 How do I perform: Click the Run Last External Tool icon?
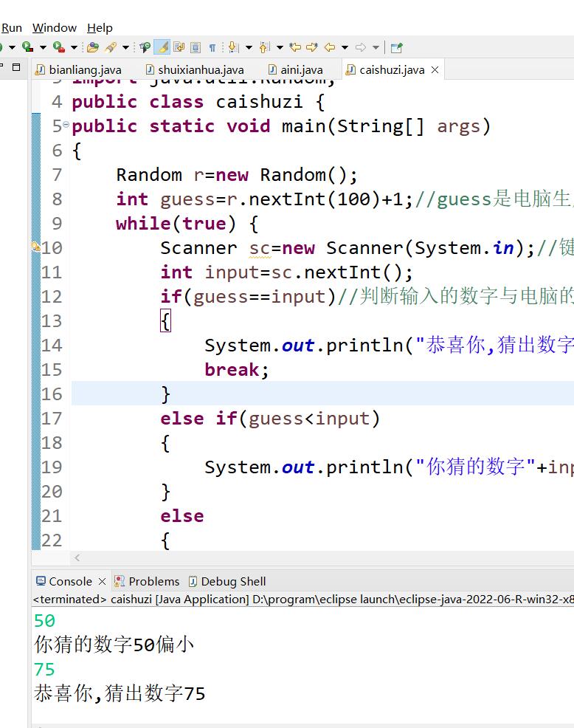[x=58, y=47]
